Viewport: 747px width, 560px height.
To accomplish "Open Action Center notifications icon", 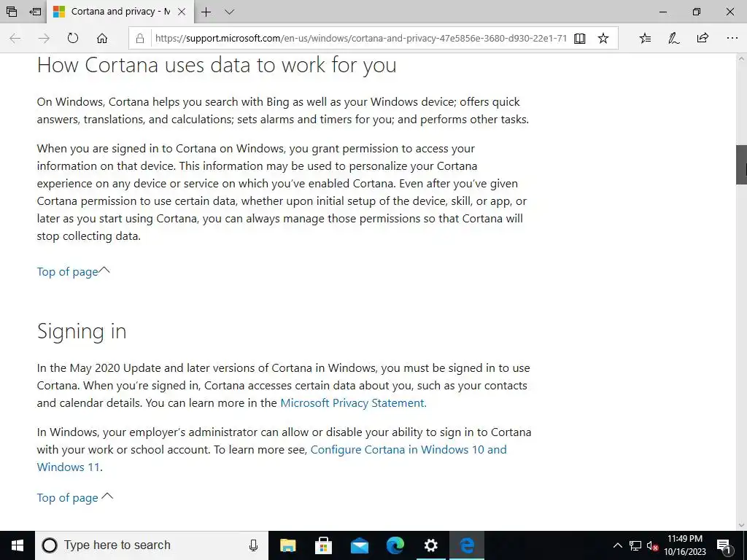I will 724,545.
